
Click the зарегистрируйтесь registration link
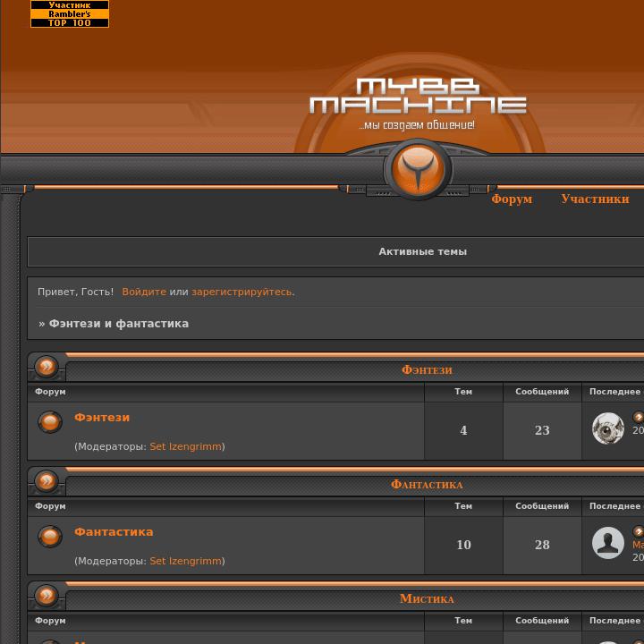point(242,292)
